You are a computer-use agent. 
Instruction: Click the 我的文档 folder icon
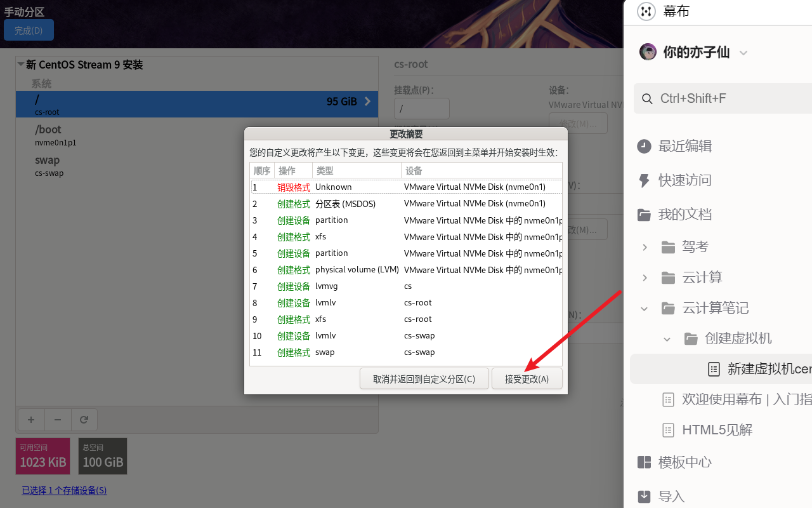644,214
